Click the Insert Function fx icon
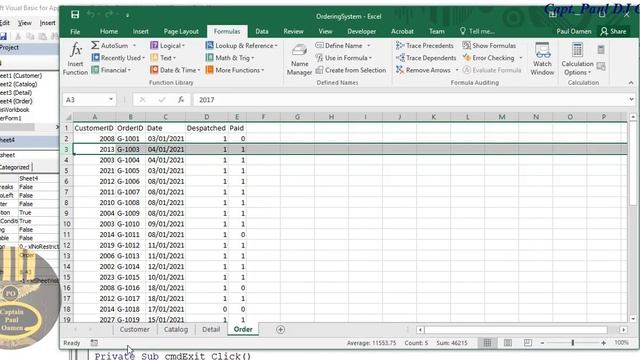 [76, 59]
